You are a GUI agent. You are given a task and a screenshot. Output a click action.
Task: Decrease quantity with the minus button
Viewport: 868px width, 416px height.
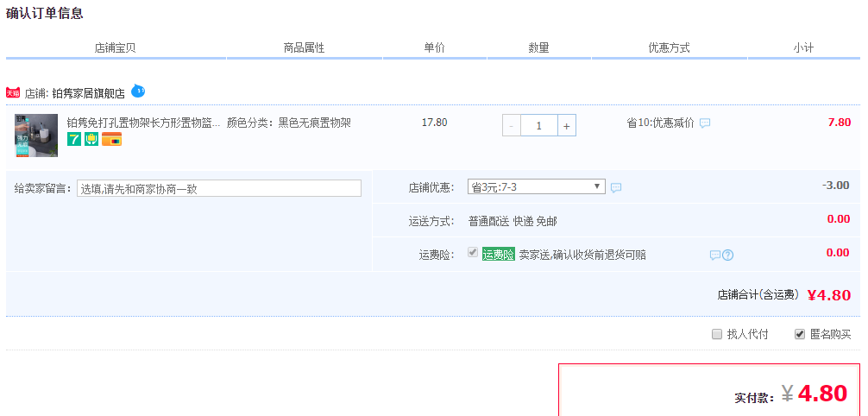[x=511, y=126]
